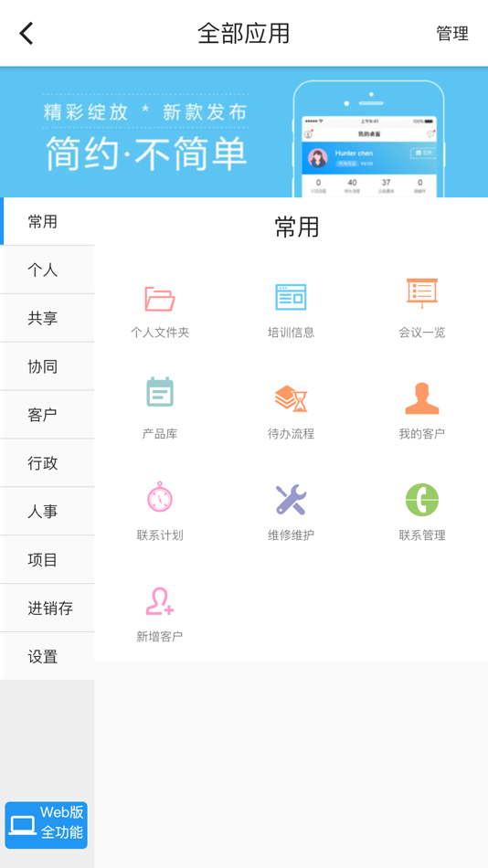Screen dimensions: 488x868
Task: Open the 个人文件夹 folder icon
Action: point(160,299)
